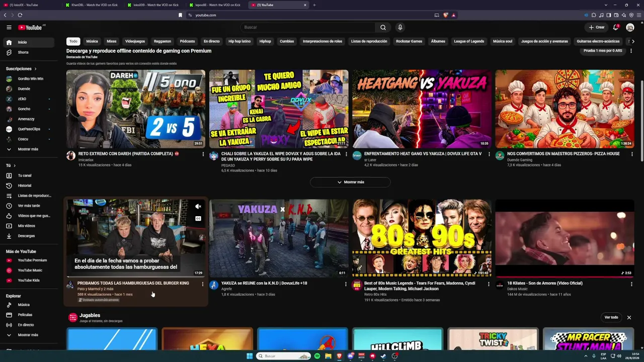Open the browser hamburger menu

tap(638, 15)
